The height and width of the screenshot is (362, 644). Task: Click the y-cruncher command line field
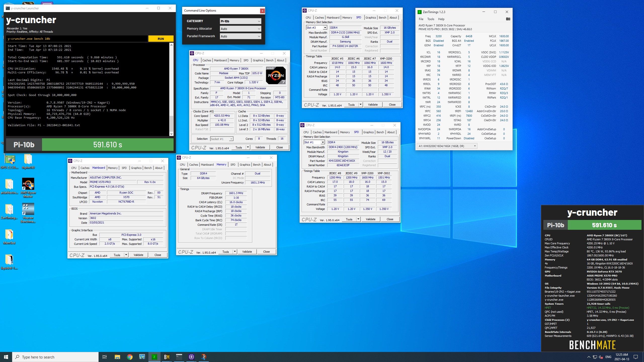pos(77,39)
